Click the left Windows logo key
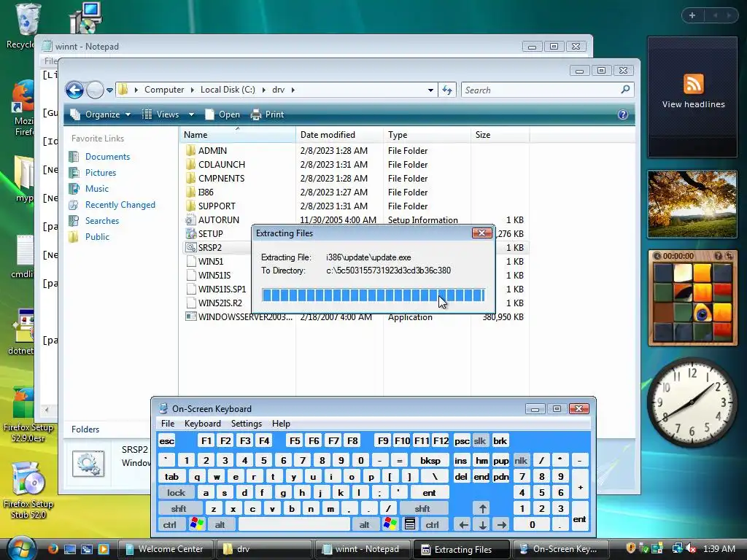Viewport: 747px width, 560px height. (x=197, y=524)
